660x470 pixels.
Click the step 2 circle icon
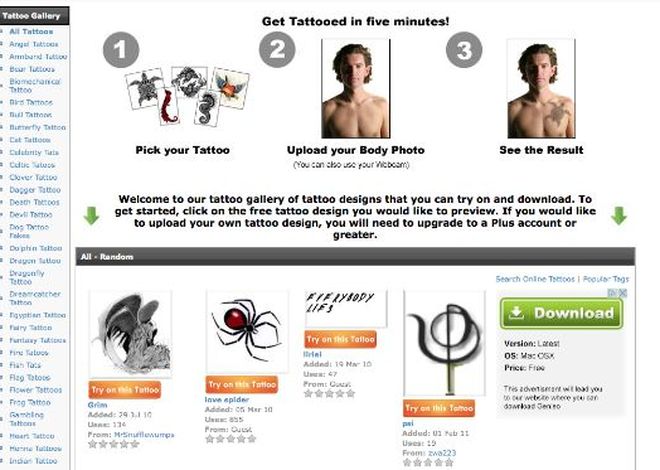[x=277, y=50]
